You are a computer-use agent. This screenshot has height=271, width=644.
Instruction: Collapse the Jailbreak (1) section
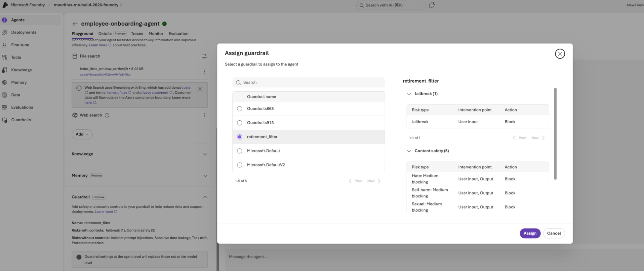[409, 94]
